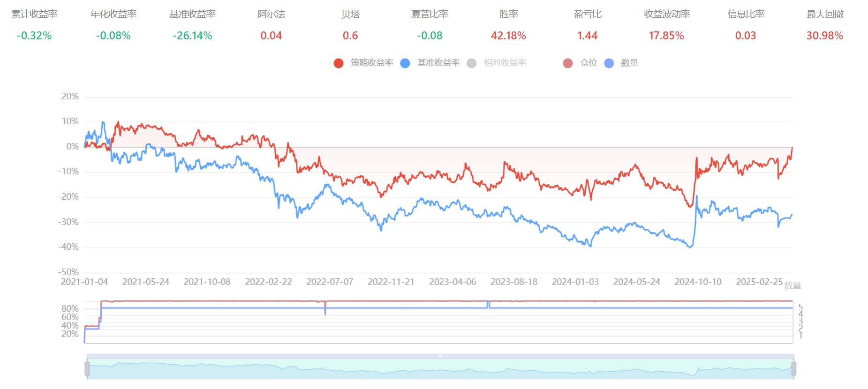Screen dimensions: 868x389
Task: Toggle the 基准收益率 legend label
Action: pos(438,63)
